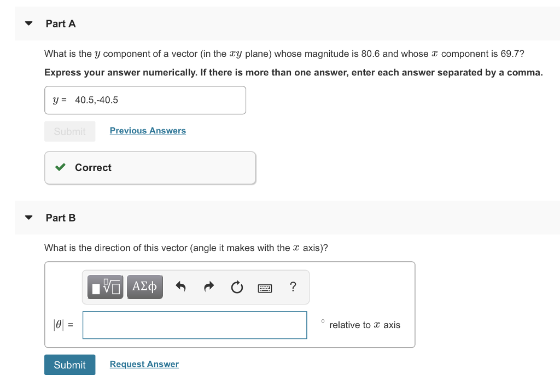Viewport: 560px width, 392px height.
Task: Click the green Correct checkmark
Action: tap(60, 167)
